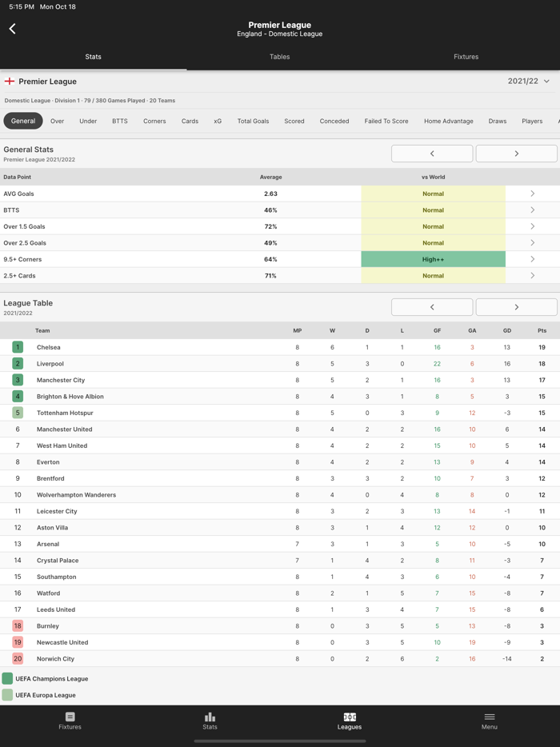This screenshot has height=747, width=560.
Task: Open Fixtures in the bottom navigation bar
Action: 70,721
